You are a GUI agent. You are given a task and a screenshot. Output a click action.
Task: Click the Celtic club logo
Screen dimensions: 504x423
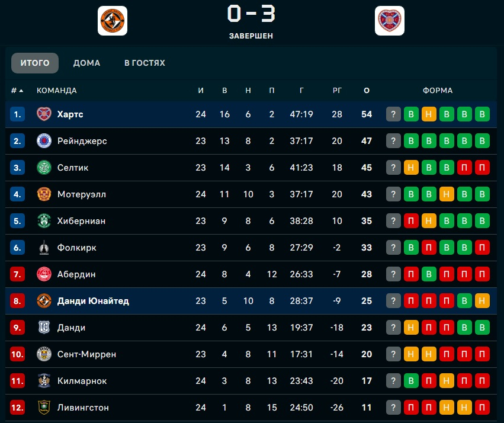pyautogui.click(x=44, y=168)
